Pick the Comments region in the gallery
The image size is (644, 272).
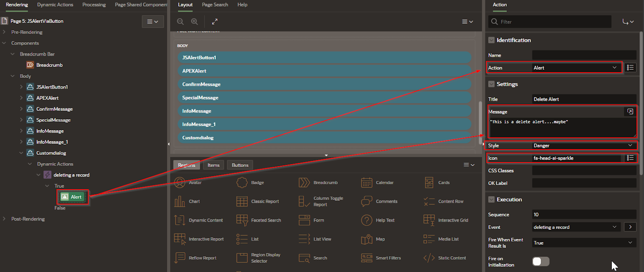point(379,201)
